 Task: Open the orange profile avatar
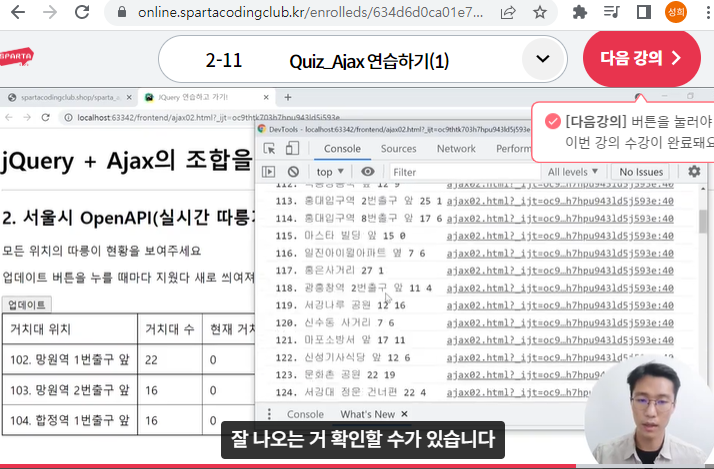[x=676, y=12]
